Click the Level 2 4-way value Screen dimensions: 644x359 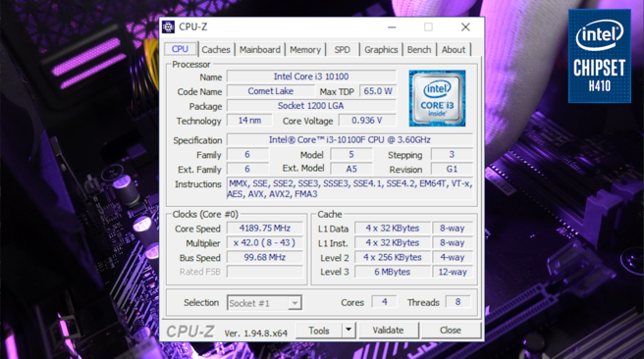453,257
